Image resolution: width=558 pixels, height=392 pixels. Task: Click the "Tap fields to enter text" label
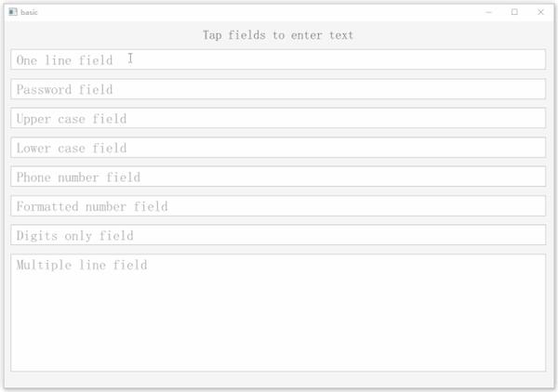pos(278,35)
